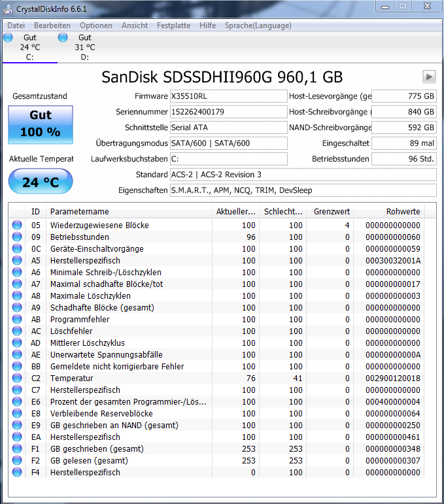
Task: Click the Schlecht... column header
Action: click(x=283, y=212)
